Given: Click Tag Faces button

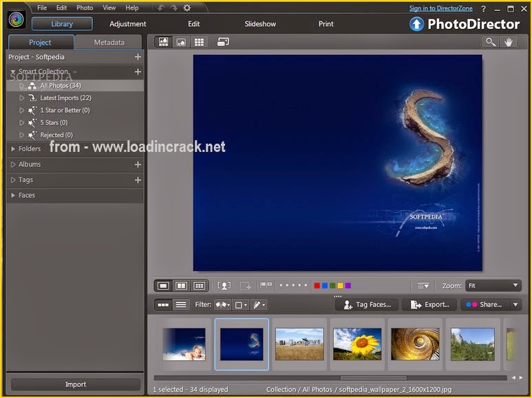Looking at the screenshot, I should coord(368,305).
